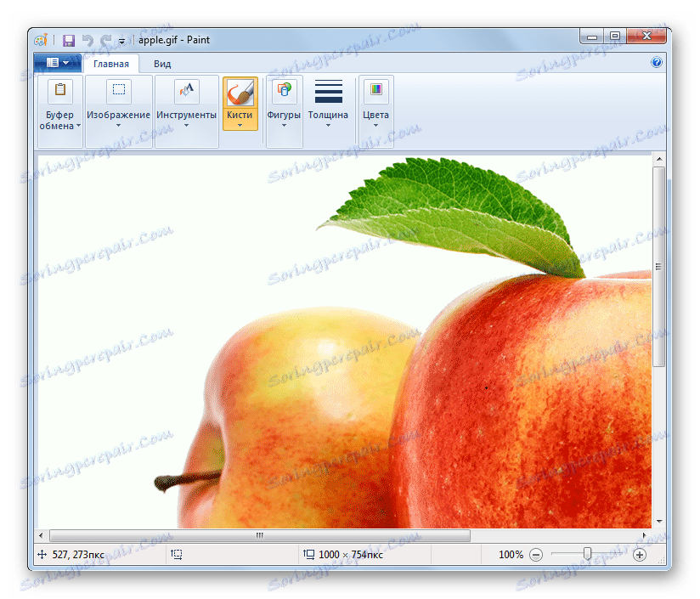The height and width of the screenshot is (599, 700).
Task: Click the selection size icon in status bar
Action: click(x=177, y=555)
